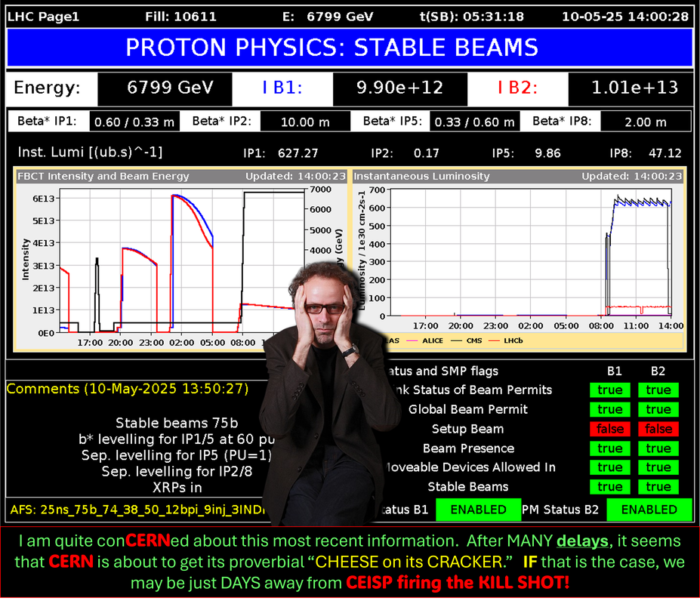Select the IP8 luminosity value 47.12

click(x=665, y=153)
